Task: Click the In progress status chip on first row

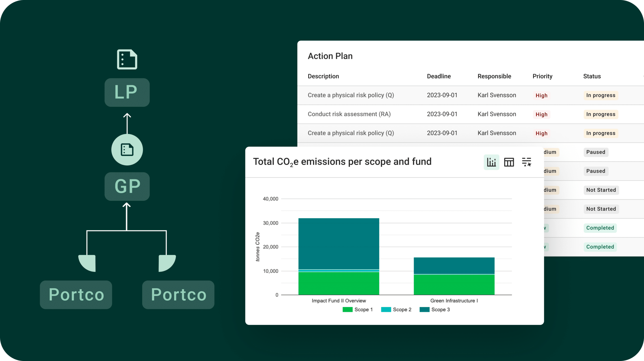Action: (x=601, y=95)
